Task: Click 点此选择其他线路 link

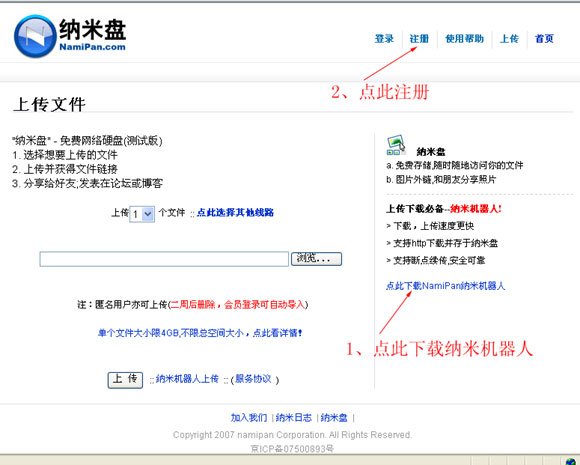Action: point(235,212)
